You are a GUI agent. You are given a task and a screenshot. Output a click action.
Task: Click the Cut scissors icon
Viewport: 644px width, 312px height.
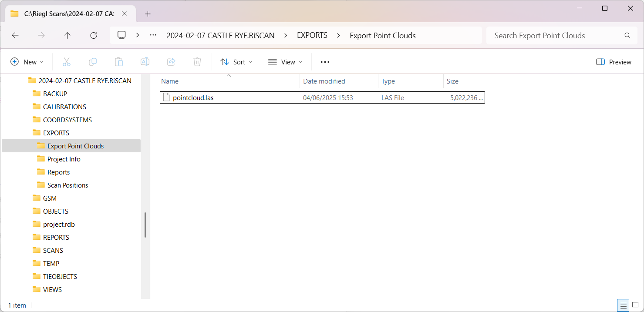click(x=67, y=62)
